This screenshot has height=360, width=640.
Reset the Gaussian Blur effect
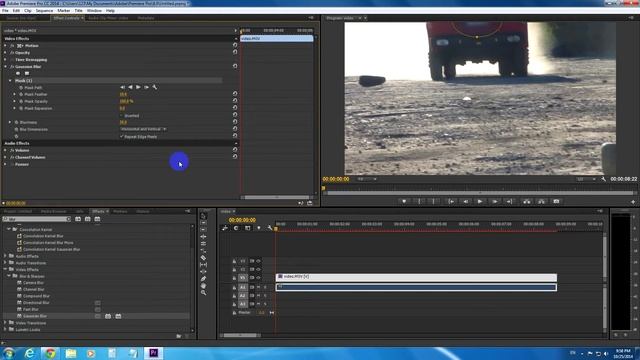(235, 66)
